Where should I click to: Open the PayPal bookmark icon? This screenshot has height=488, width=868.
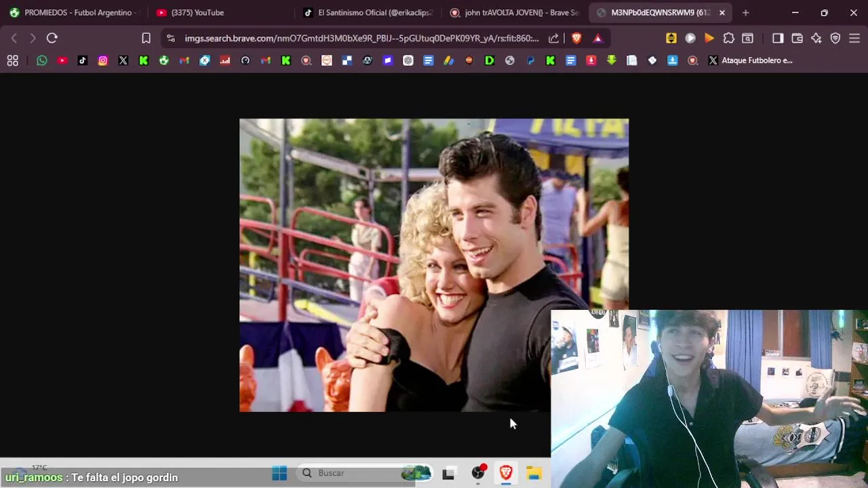pos(530,60)
